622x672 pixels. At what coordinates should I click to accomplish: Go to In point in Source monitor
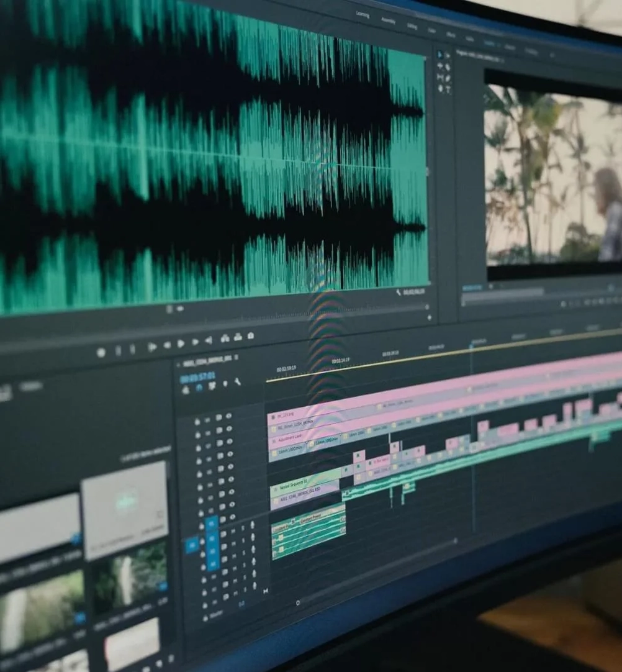[151, 347]
